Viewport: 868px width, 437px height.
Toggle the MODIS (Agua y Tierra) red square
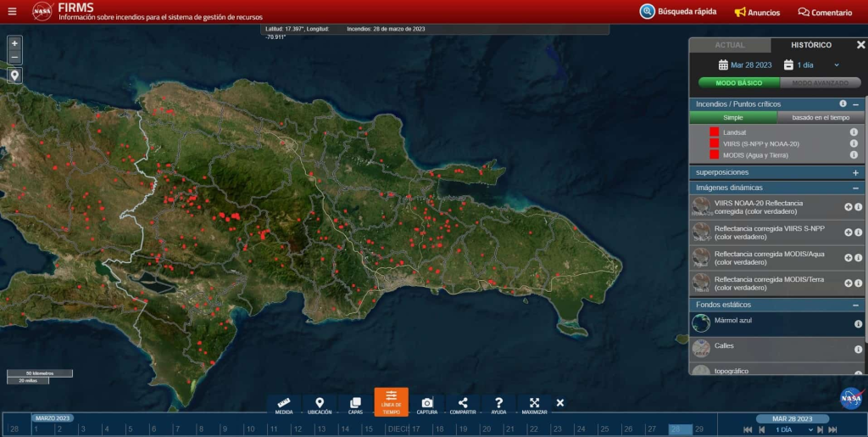714,154
